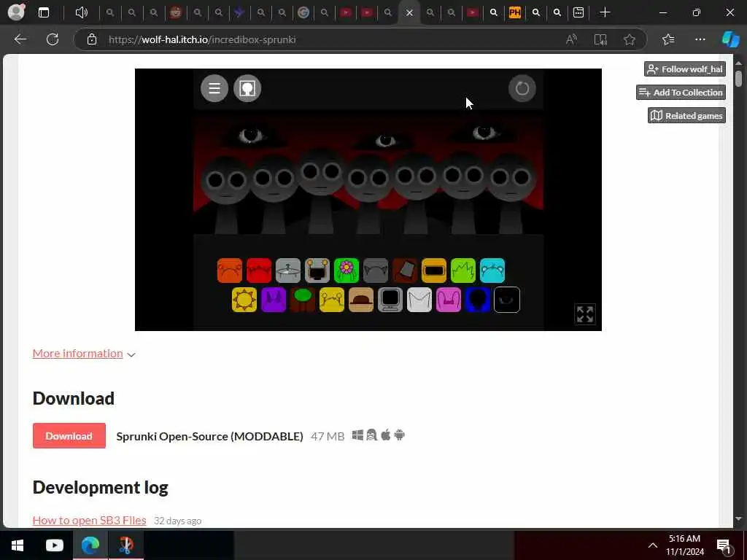Select the computer monitor character icon
Viewport: 747px width, 560px height.
(x=390, y=300)
